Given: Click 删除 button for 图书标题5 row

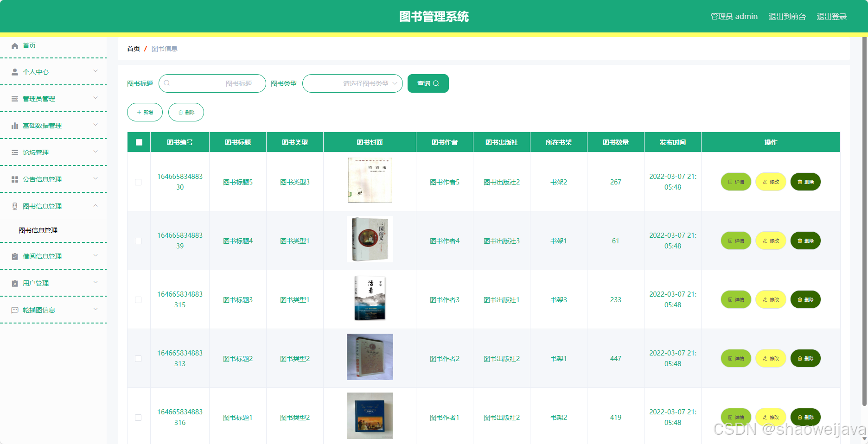Looking at the screenshot, I should click(805, 182).
